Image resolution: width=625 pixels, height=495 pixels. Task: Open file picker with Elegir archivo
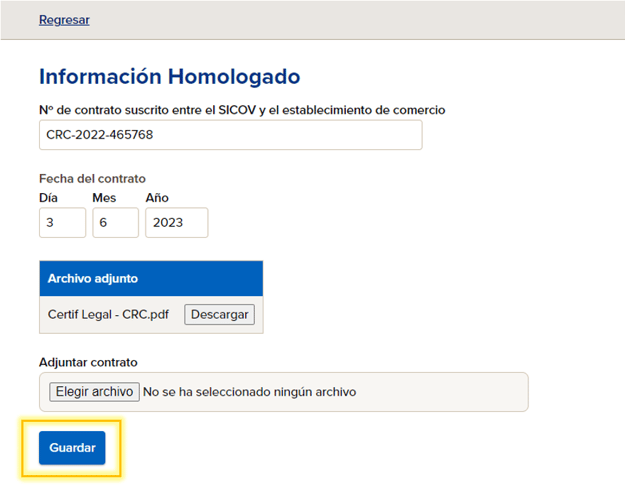pyautogui.click(x=94, y=392)
